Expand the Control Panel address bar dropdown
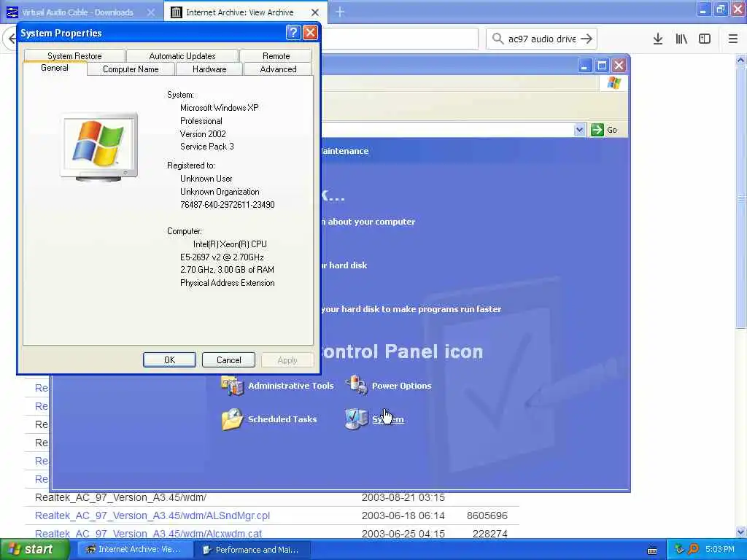 click(579, 130)
